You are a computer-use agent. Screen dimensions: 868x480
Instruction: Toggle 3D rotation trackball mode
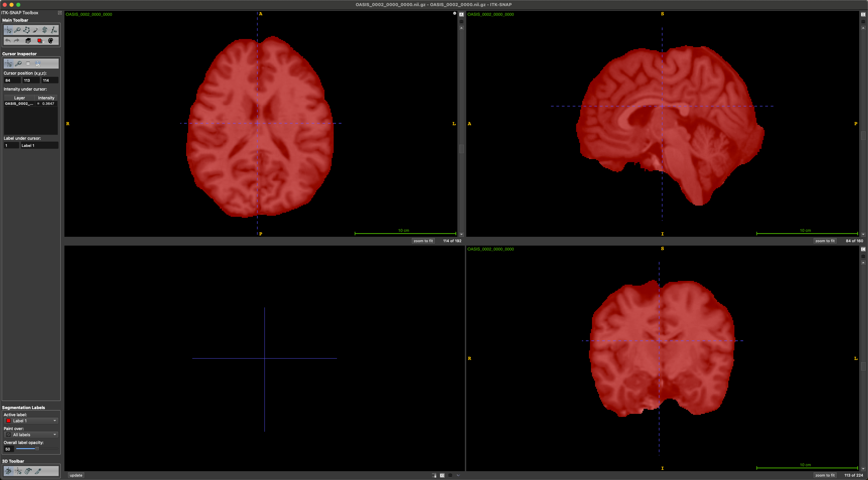pos(8,471)
